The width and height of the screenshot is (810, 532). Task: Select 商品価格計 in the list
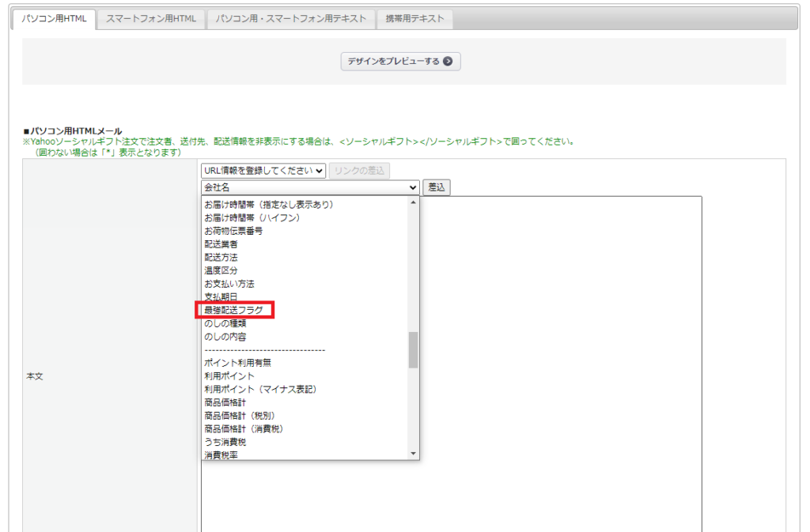(x=305, y=402)
